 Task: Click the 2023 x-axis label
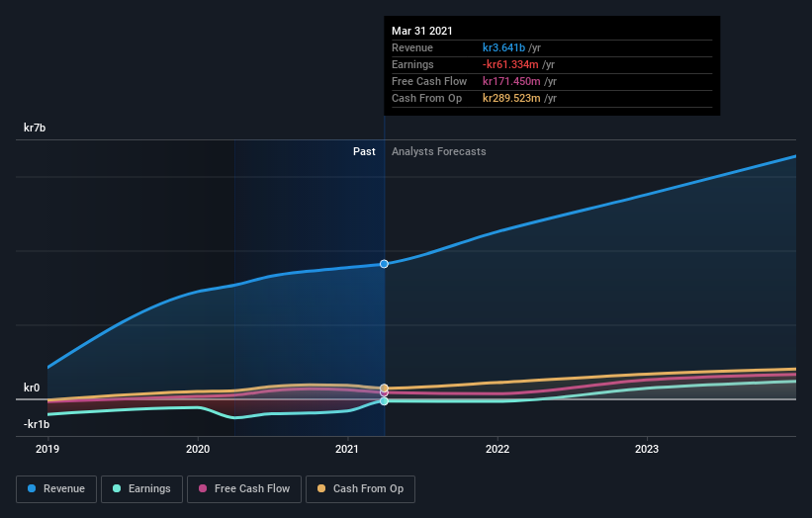[647, 449]
